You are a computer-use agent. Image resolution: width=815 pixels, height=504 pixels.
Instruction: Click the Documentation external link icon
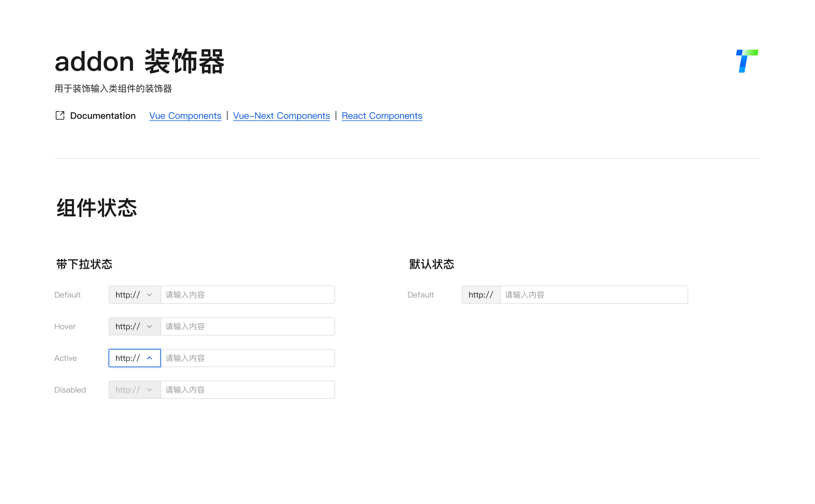pos(60,115)
